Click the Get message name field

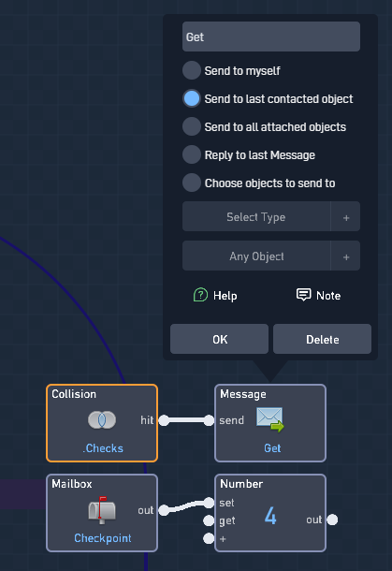click(271, 37)
